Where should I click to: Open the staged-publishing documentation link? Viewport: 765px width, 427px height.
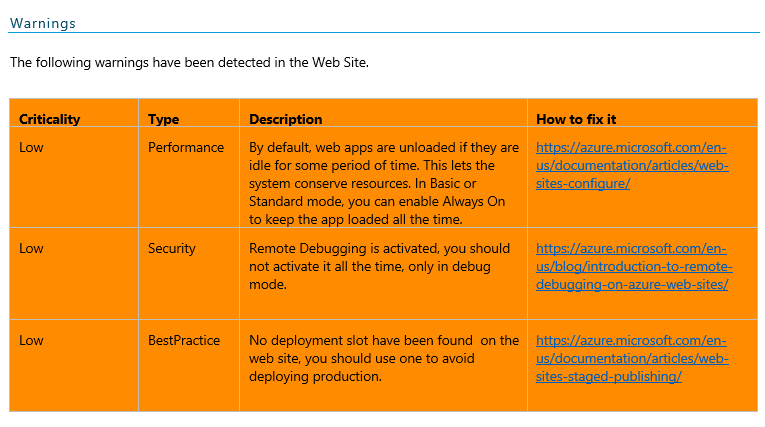632,359
